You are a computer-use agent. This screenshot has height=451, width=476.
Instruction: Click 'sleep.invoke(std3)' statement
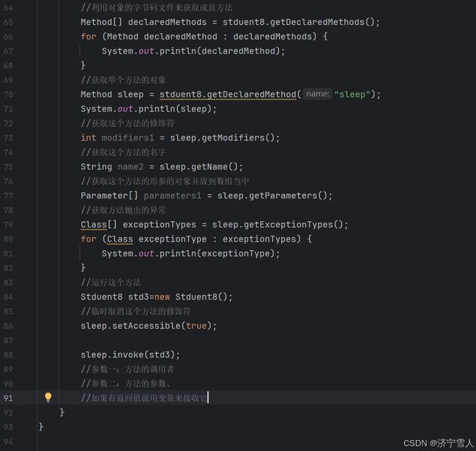click(x=130, y=355)
